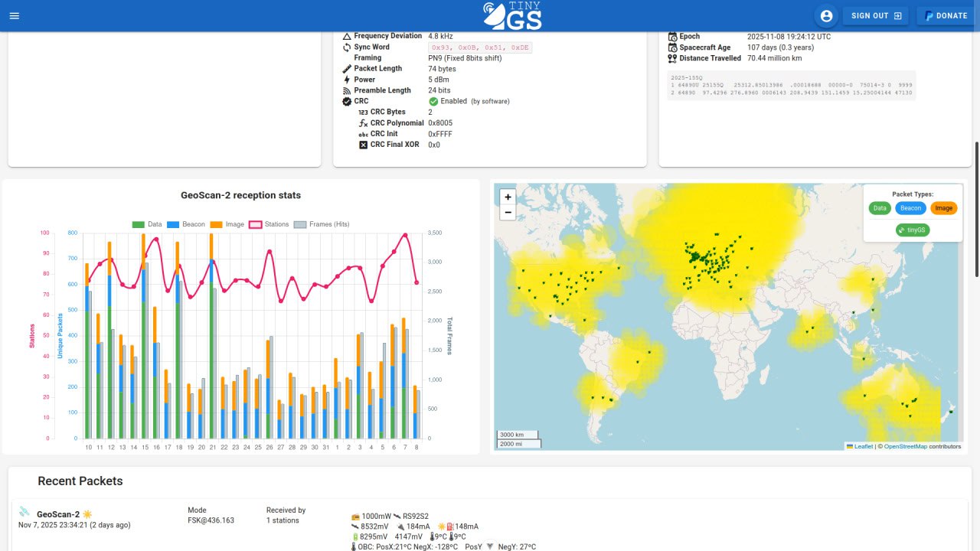This screenshot has width=980, height=551.
Task: Zoom out on the map
Action: point(508,212)
